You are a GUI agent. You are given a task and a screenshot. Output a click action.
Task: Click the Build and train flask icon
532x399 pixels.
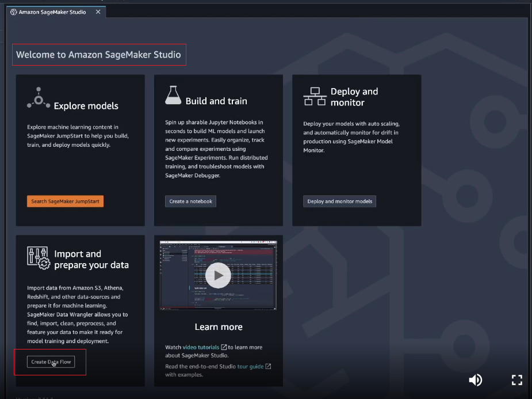[173, 96]
